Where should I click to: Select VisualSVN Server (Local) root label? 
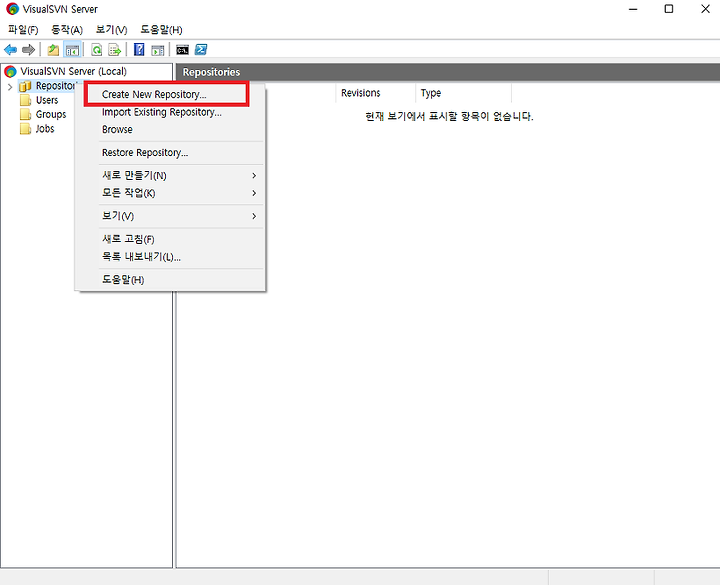coord(73,72)
